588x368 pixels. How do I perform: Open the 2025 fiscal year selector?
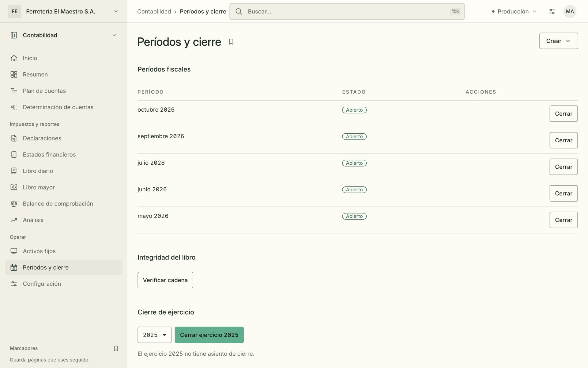tap(154, 335)
